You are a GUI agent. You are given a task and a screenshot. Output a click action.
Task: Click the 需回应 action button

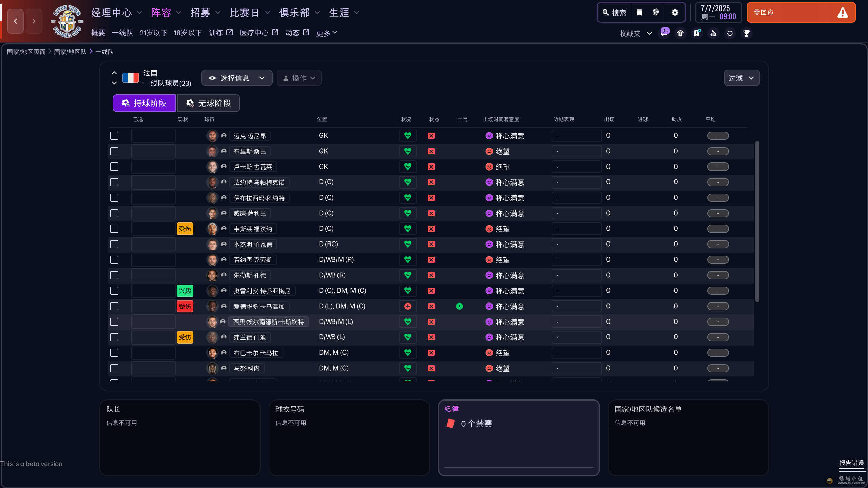tap(801, 13)
